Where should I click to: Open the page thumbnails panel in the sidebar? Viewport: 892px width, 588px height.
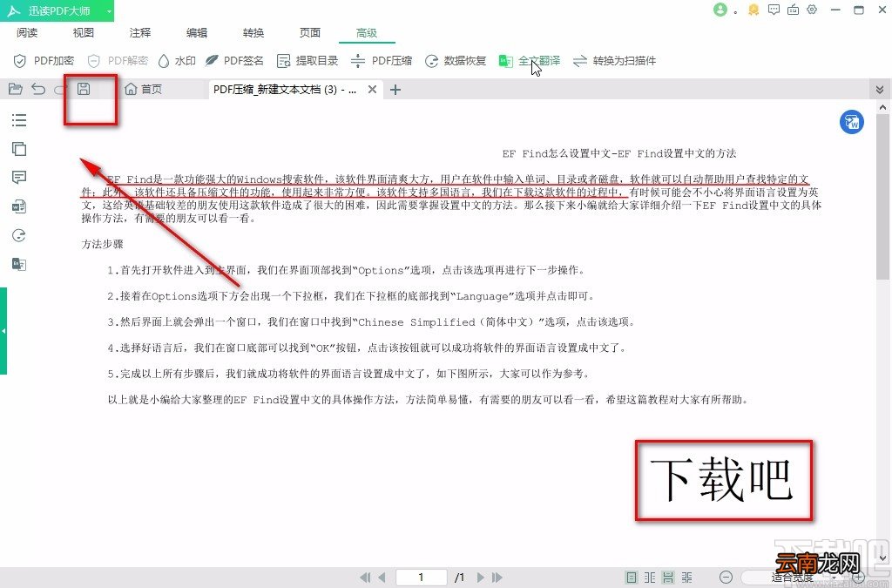point(19,148)
